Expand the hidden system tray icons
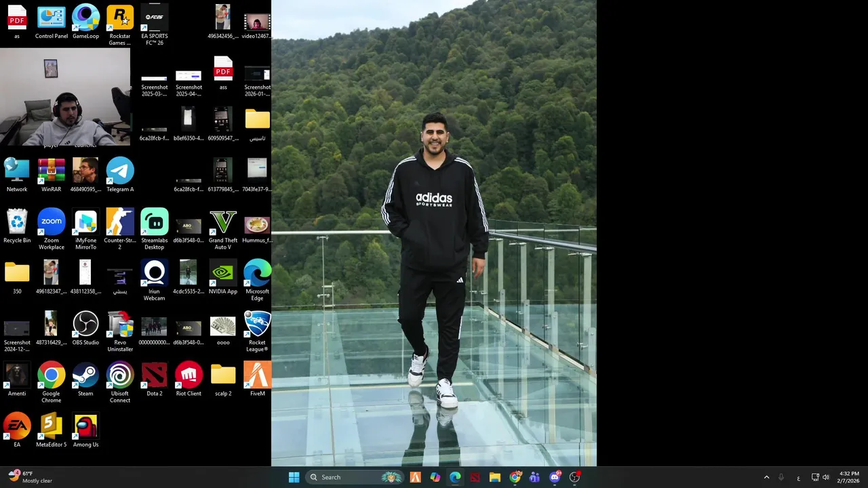Screen dimensions: 868x488 point(766,477)
